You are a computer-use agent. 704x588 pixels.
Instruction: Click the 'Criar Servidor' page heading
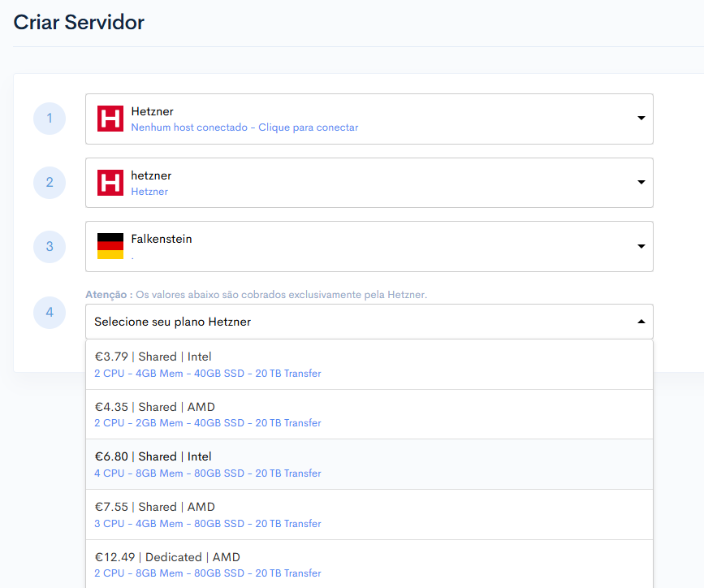tap(79, 23)
